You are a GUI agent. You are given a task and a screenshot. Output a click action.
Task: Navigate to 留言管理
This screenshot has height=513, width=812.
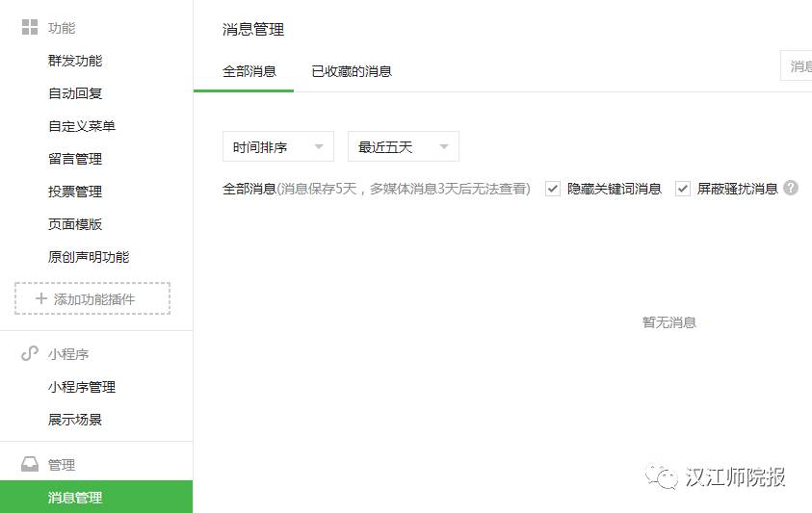[x=75, y=159]
